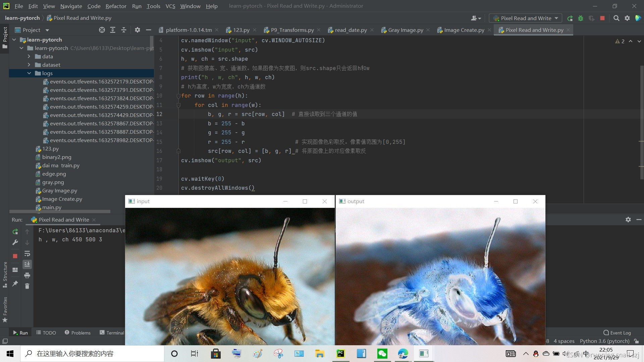Hide the Project tool window

(x=149, y=30)
